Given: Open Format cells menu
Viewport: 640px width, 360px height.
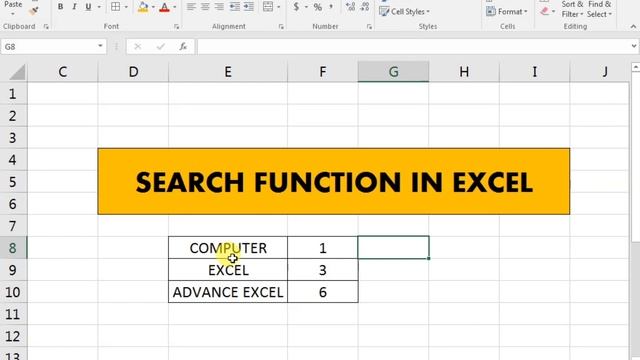Looking at the screenshot, I should 507,11.
